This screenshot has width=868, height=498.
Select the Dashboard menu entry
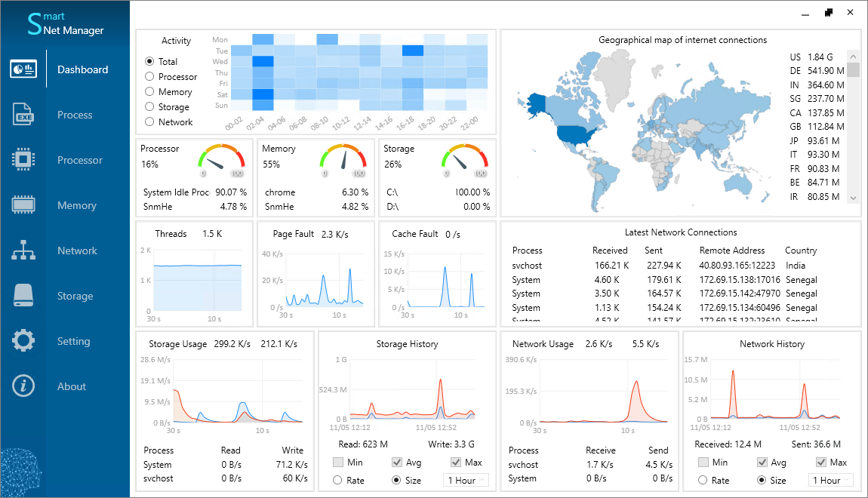82,69
